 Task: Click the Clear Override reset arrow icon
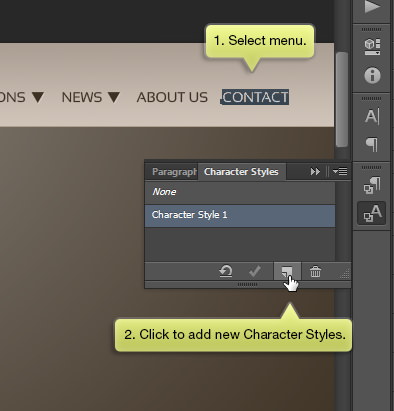tap(226, 271)
